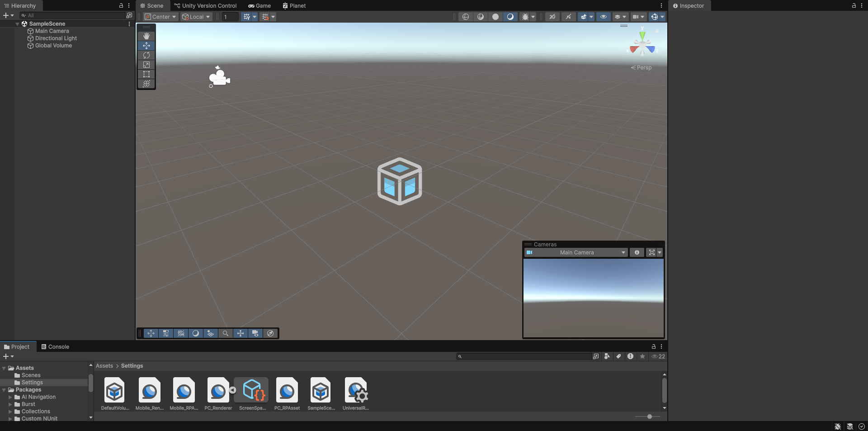Toggle tool settings overlay button
The width and height of the screenshot is (868, 431).
(166, 333)
